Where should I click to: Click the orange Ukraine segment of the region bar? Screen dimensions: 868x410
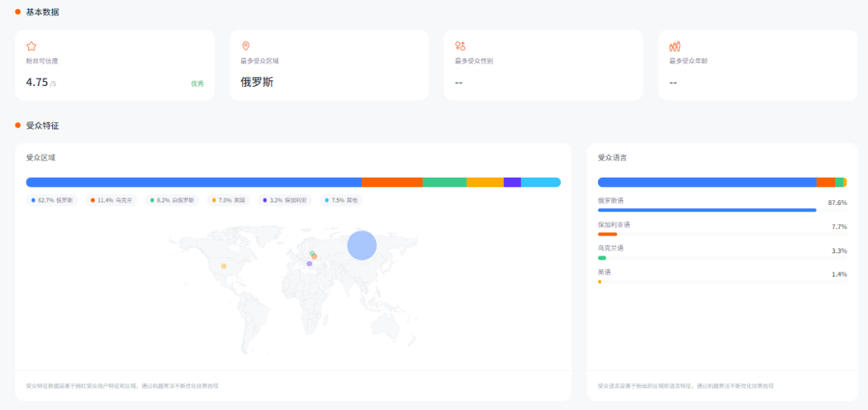392,182
